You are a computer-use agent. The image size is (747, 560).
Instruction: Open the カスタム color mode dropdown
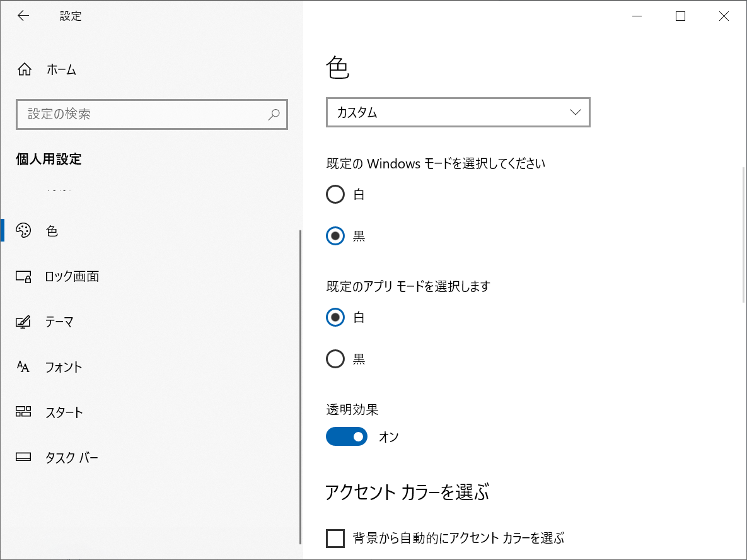tap(458, 112)
